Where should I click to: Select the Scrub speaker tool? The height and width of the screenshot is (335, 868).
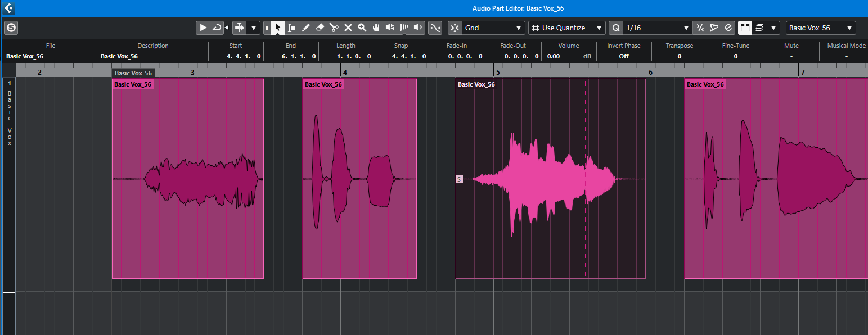[390, 28]
